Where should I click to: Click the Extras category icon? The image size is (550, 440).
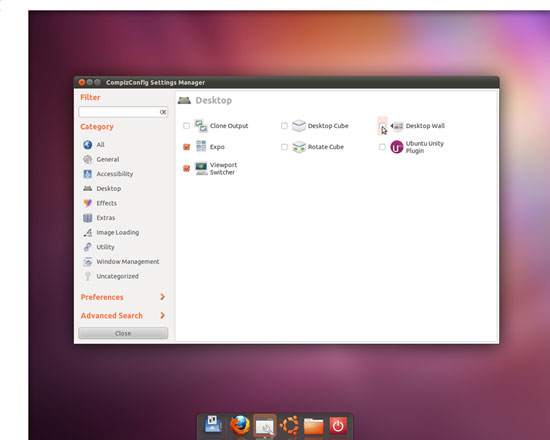pyautogui.click(x=88, y=218)
